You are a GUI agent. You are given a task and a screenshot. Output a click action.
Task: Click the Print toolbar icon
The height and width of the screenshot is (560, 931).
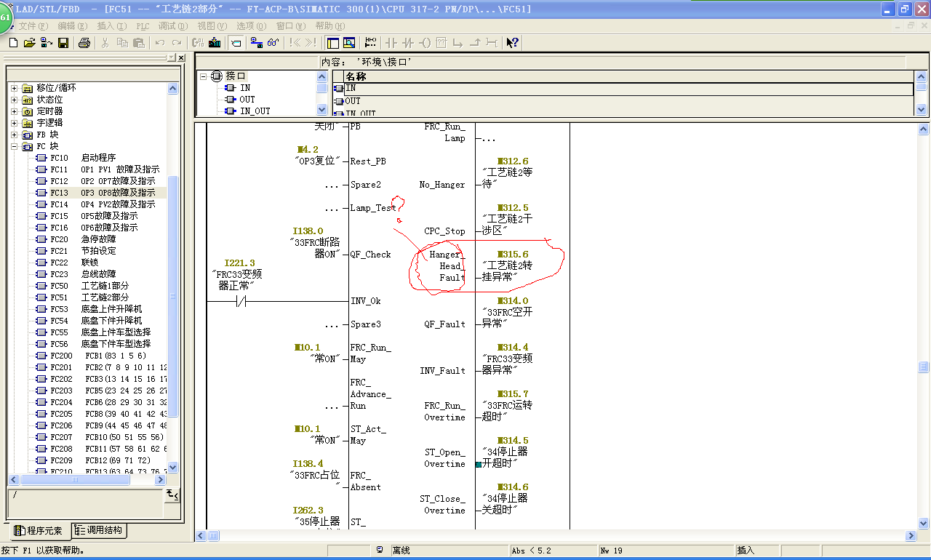(84, 43)
